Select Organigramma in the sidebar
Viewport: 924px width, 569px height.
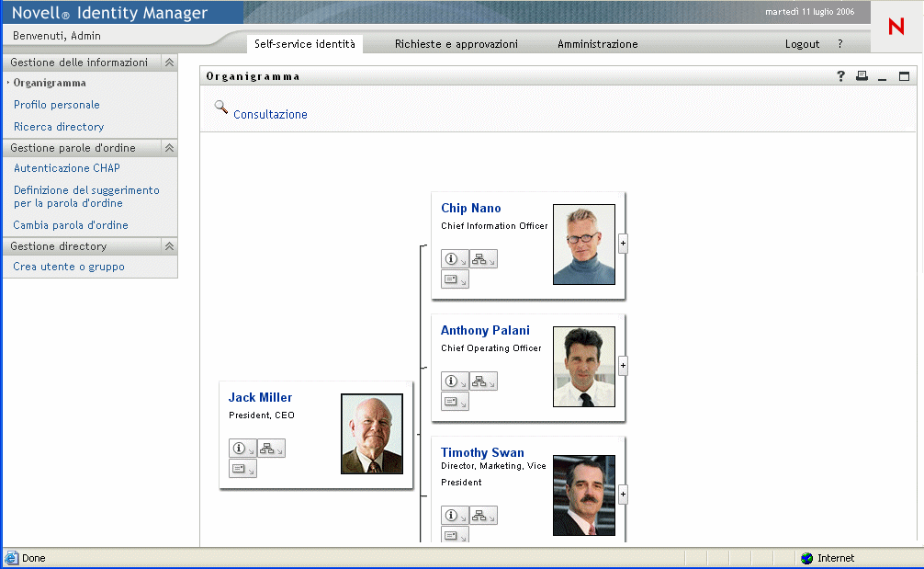click(x=50, y=83)
